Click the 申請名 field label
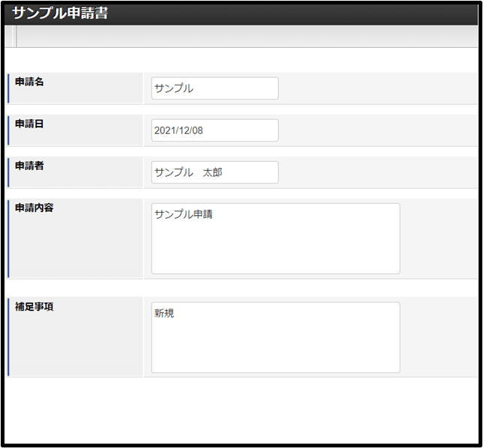Screen dimensions: 483x448 click(29, 82)
